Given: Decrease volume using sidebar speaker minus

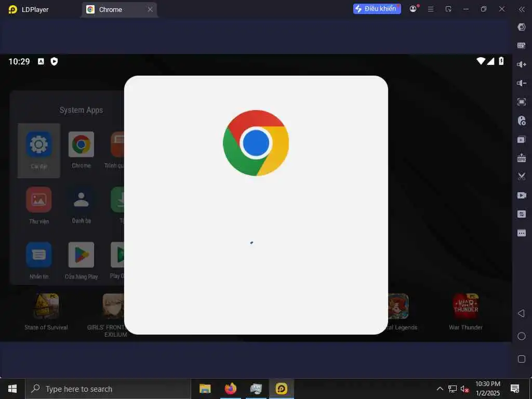Looking at the screenshot, I should (x=522, y=83).
